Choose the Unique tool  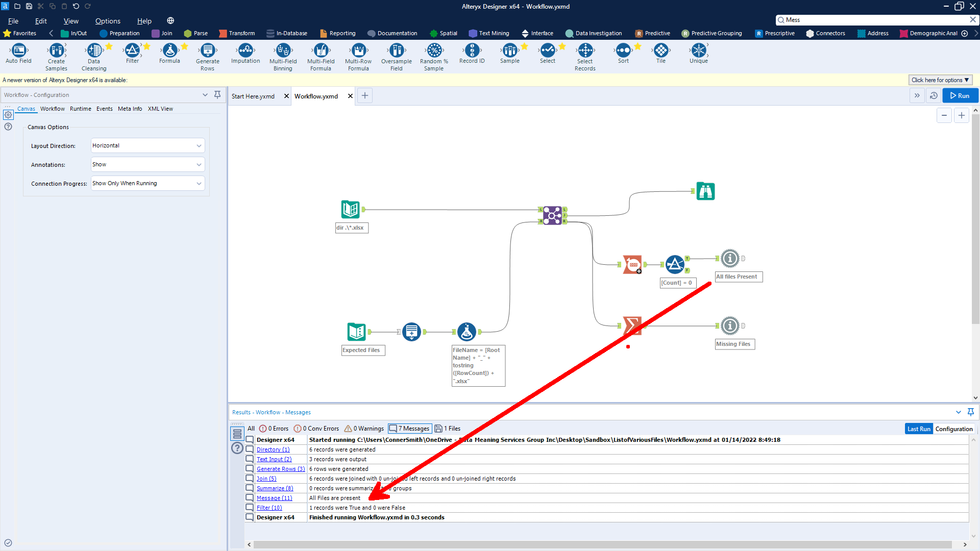click(698, 52)
